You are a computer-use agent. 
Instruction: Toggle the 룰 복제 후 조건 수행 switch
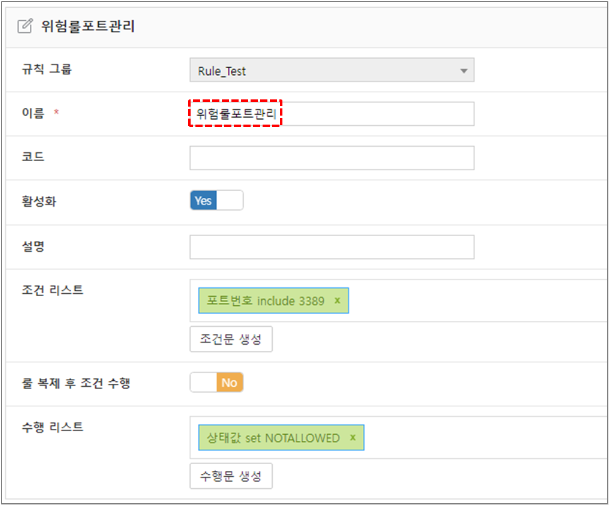(217, 382)
